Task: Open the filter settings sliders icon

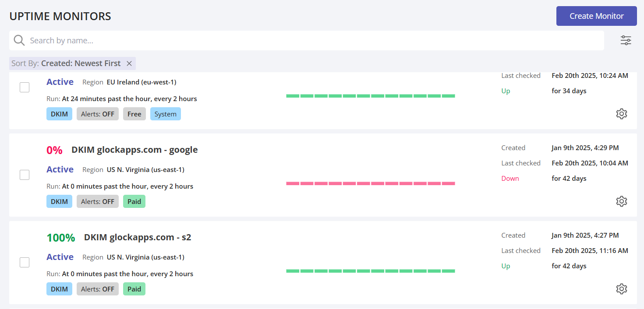Action: [626, 41]
